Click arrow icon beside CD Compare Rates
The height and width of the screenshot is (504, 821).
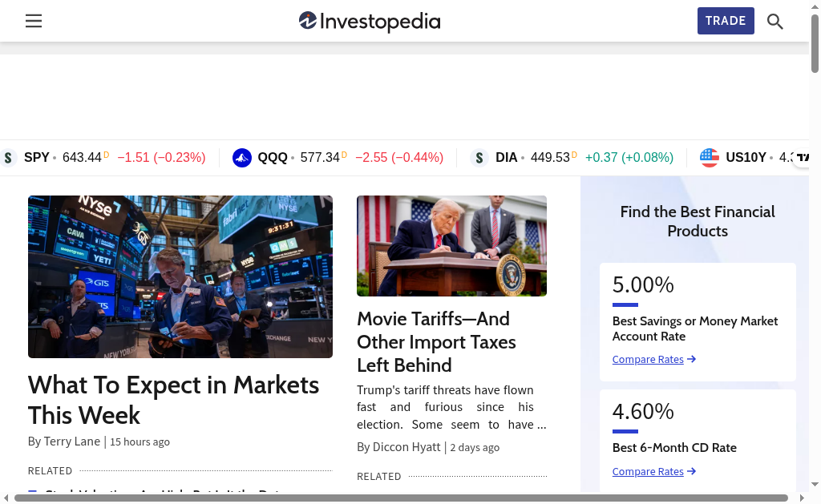(x=692, y=471)
